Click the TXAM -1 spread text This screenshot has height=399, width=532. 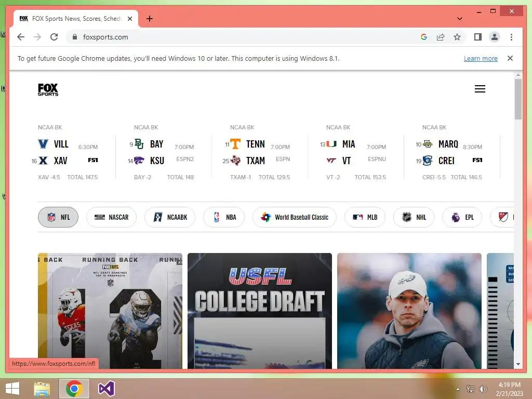click(241, 177)
